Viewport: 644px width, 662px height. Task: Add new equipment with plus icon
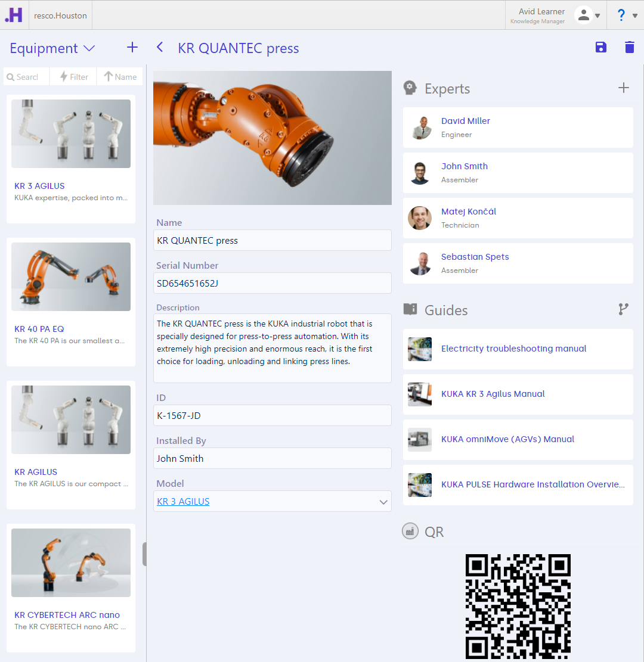click(x=132, y=48)
